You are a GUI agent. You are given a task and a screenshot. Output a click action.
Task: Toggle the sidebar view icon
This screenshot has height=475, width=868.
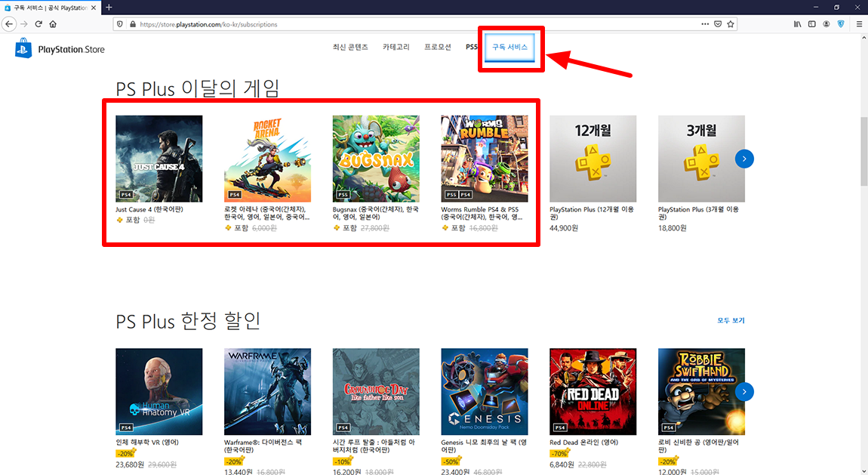(x=812, y=24)
